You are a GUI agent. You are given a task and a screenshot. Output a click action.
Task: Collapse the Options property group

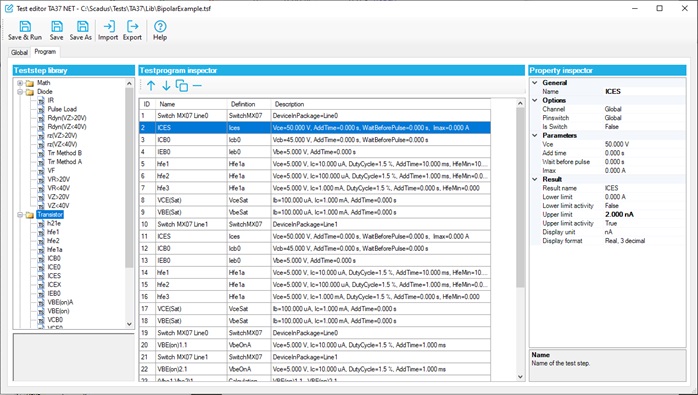(x=535, y=100)
